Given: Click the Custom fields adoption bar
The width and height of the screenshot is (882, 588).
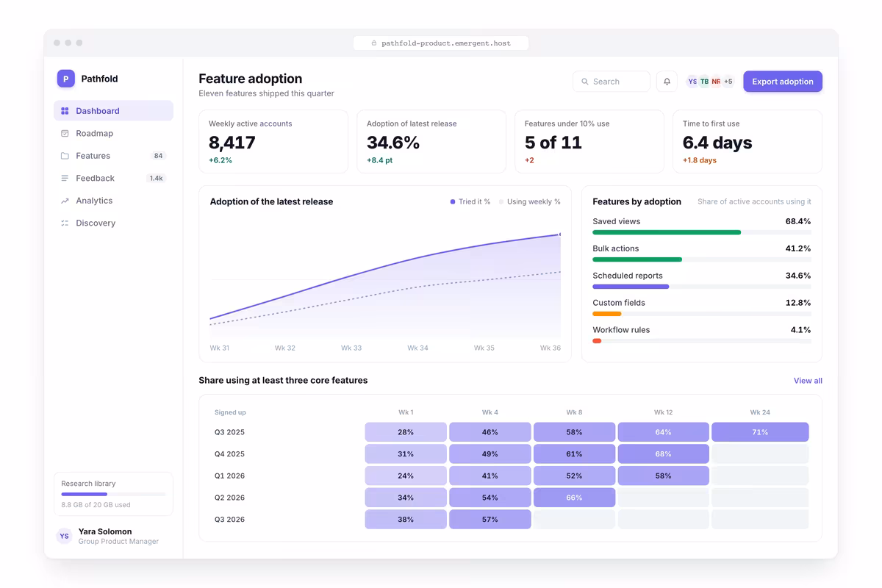Looking at the screenshot, I should [702, 314].
